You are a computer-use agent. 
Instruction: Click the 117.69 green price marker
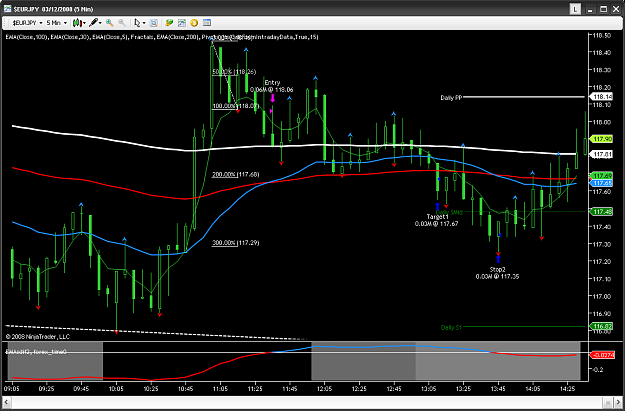pyautogui.click(x=603, y=176)
